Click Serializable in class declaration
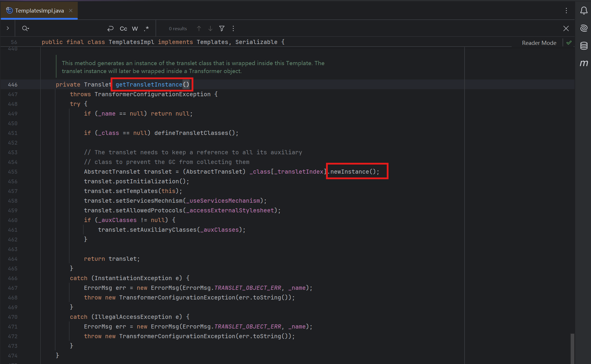The image size is (591, 364). (256, 42)
